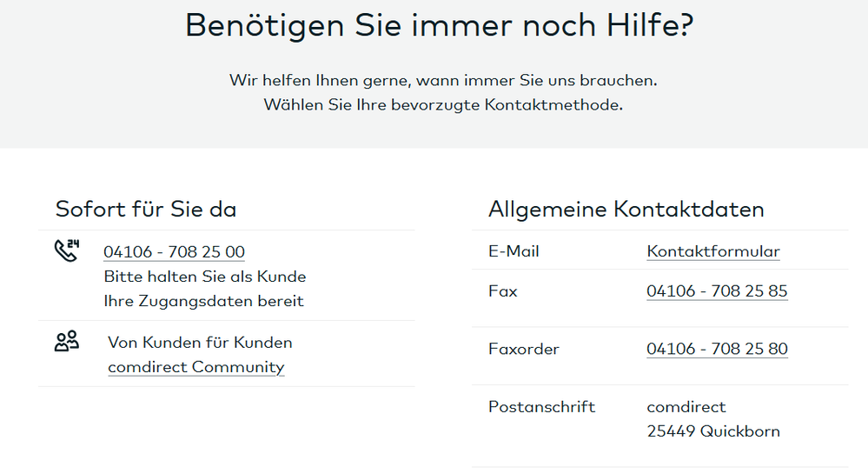Click the 'Allgemeine Kontaktdaten' heading
The image size is (868, 474).
point(626,210)
